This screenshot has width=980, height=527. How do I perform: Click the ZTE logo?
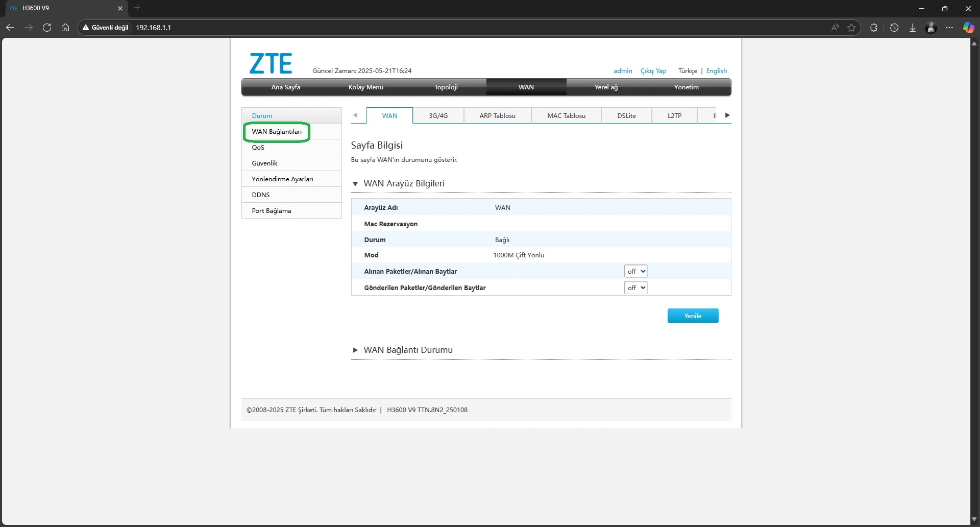(x=271, y=64)
